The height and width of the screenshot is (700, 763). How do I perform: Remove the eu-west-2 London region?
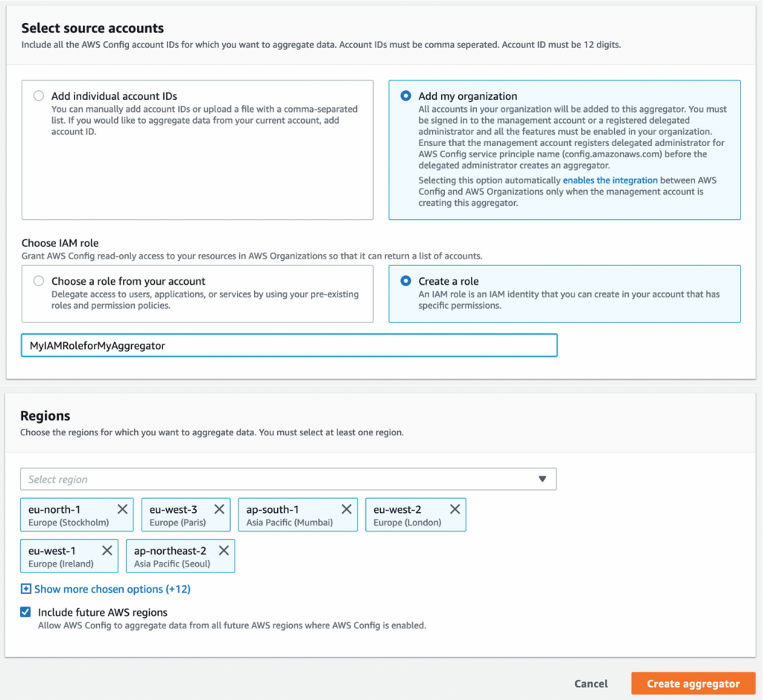click(455, 508)
